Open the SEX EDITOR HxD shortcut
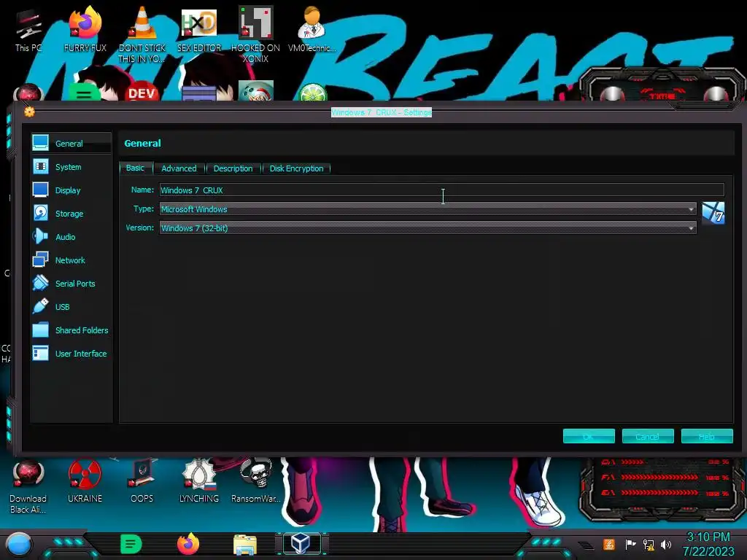This screenshot has width=747, height=560. [199, 29]
